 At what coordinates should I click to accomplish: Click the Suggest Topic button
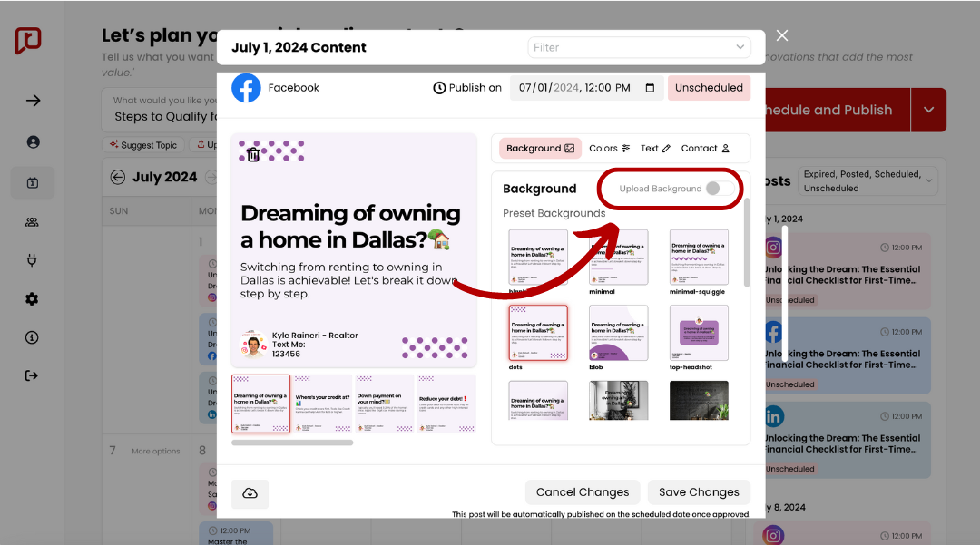(143, 145)
